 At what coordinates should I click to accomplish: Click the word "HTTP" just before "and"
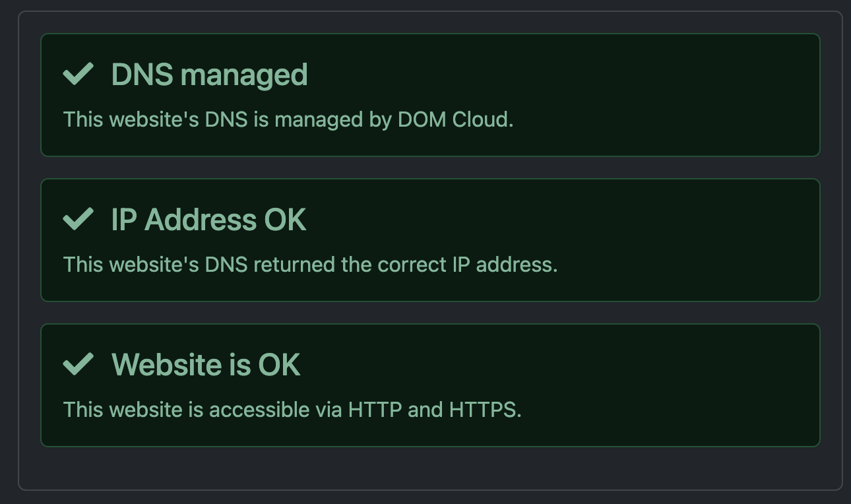pyautogui.click(x=375, y=410)
